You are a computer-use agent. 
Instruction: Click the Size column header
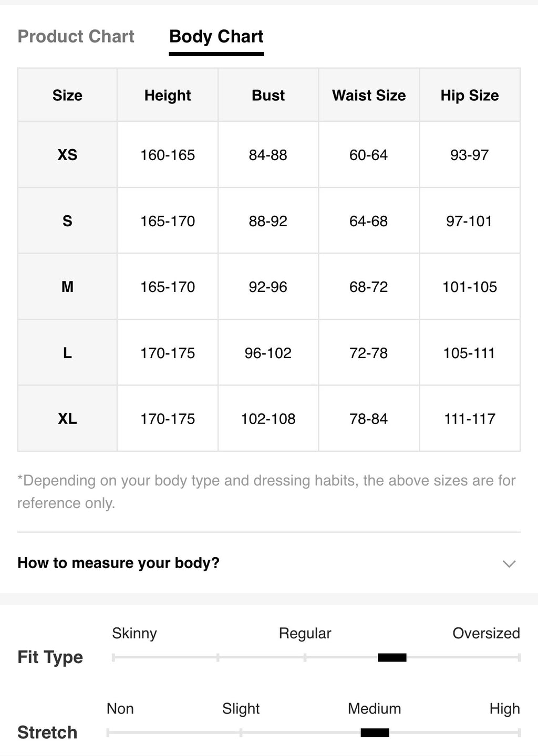coord(67,95)
